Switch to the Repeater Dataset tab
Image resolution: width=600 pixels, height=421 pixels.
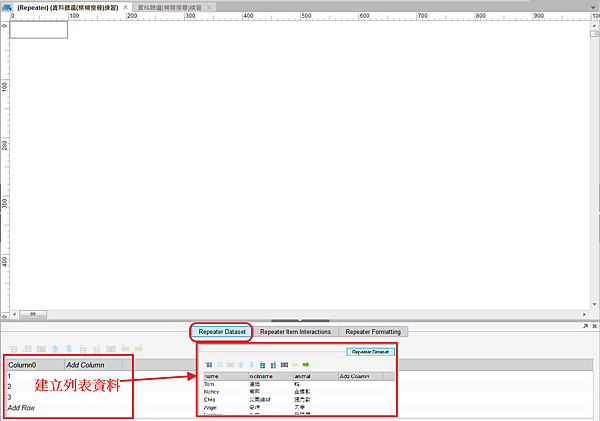coord(222,332)
